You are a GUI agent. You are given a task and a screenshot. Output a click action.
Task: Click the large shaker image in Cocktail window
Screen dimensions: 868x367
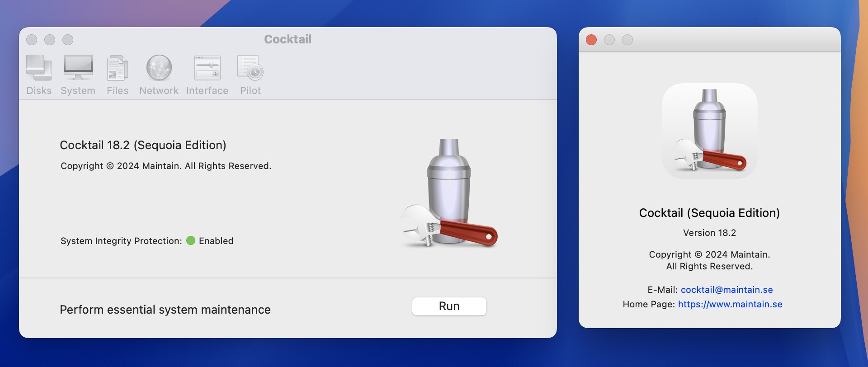(449, 193)
